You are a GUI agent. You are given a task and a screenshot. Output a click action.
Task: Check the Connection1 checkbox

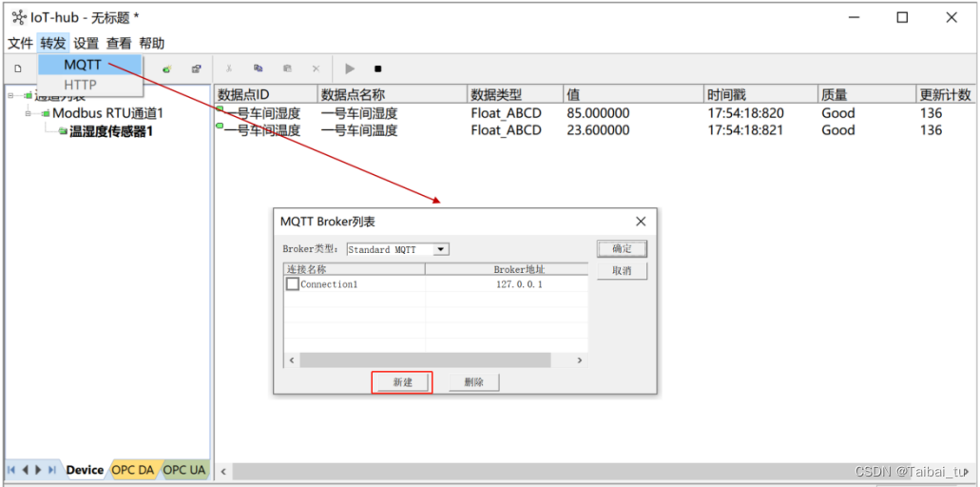pyautogui.click(x=293, y=283)
